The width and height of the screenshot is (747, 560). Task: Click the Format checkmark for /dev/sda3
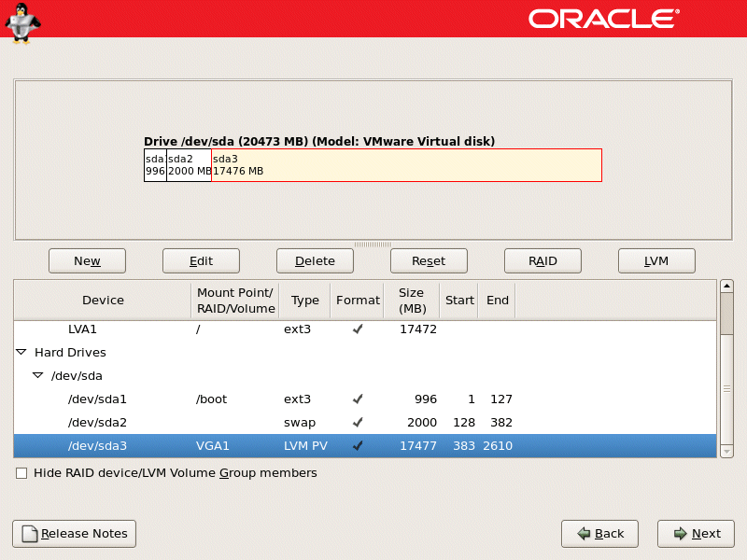[358, 446]
